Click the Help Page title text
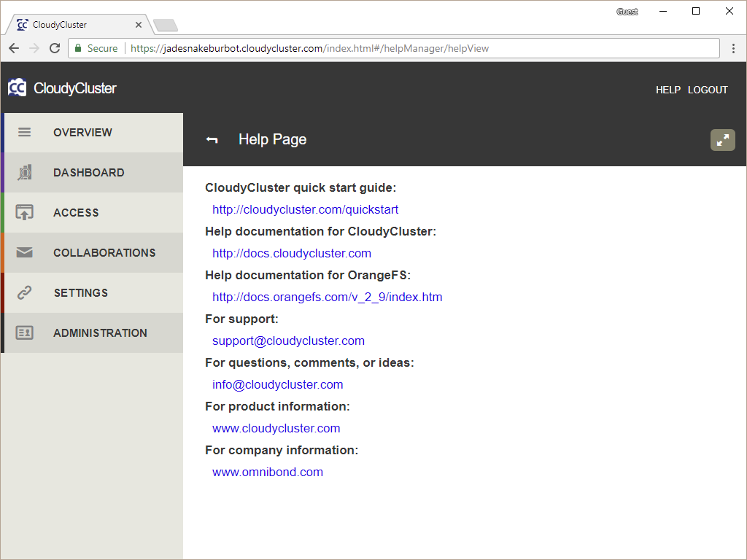The height and width of the screenshot is (560, 747). pos(273,139)
